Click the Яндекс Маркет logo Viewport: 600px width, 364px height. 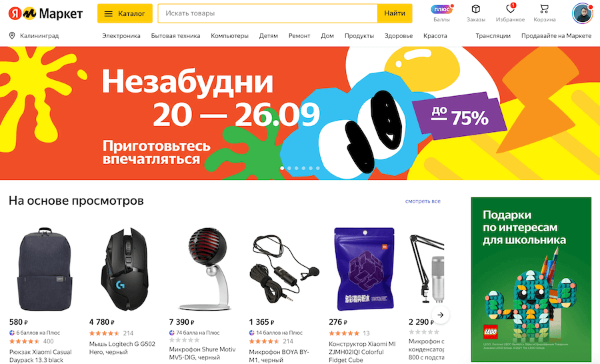[x=45, y=13]
